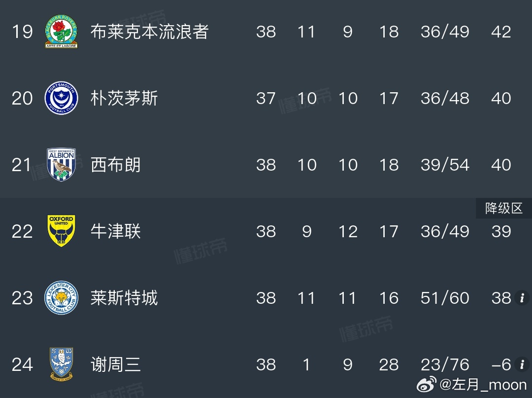Click the Oxford United club crest

click(62, 231)
